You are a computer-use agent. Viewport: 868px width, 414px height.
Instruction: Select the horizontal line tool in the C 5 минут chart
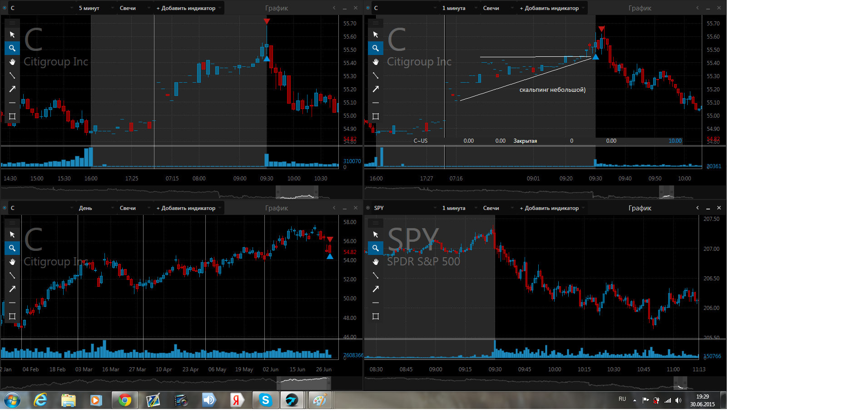pyautogui.click(x=12, y=103)
